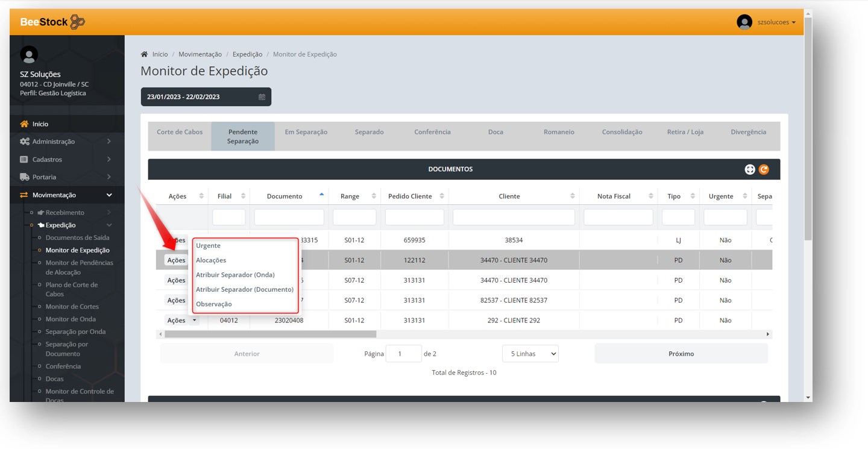868x449 pixels.
Task: Click the Cliente column filter field
Action: (x=514, y=217)
